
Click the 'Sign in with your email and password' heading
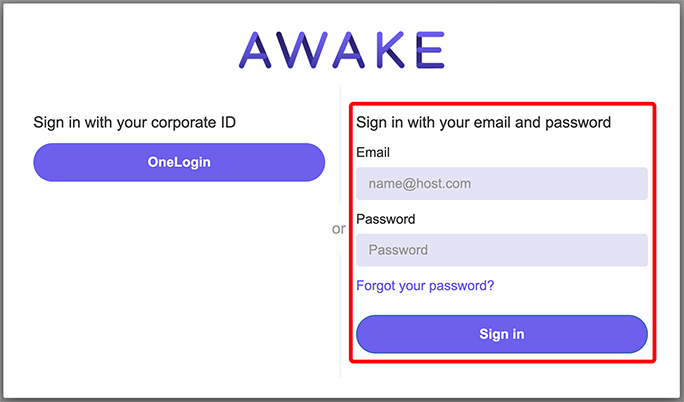pyautogui.click(x=483, y=123)
